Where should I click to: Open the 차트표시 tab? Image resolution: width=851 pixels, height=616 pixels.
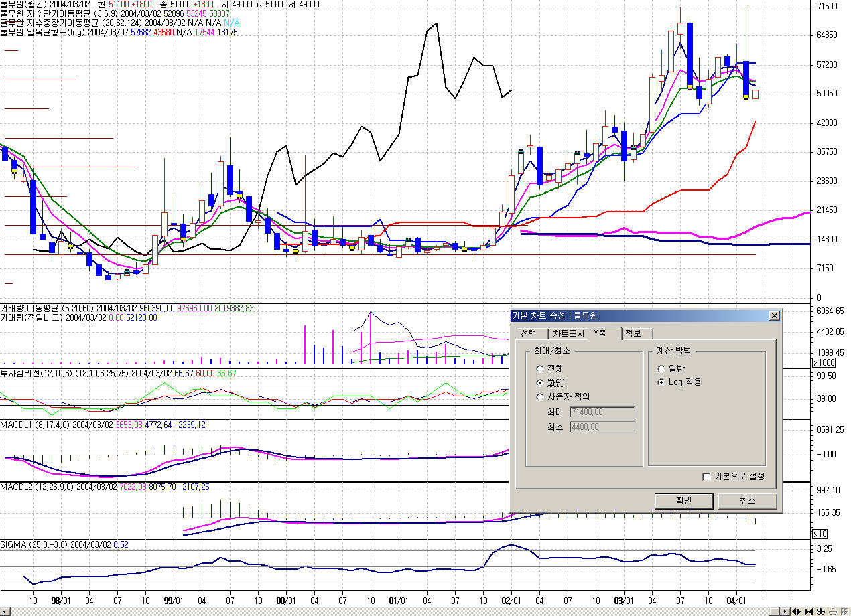pyautogui.click(x=568, y=334)
